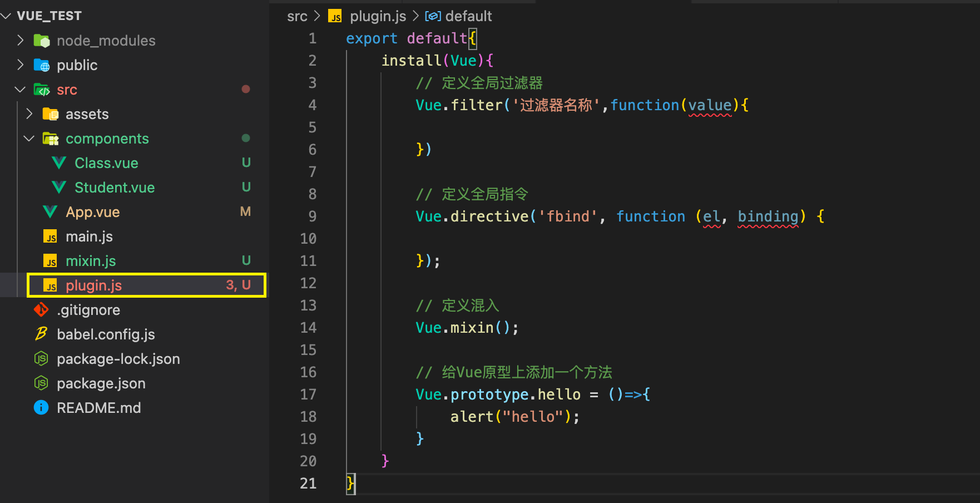Click the npm icon beside package.json
Image resolution: width=980 pixels, height=503 pixels.
pyautogui.click(x=41, y=383)
